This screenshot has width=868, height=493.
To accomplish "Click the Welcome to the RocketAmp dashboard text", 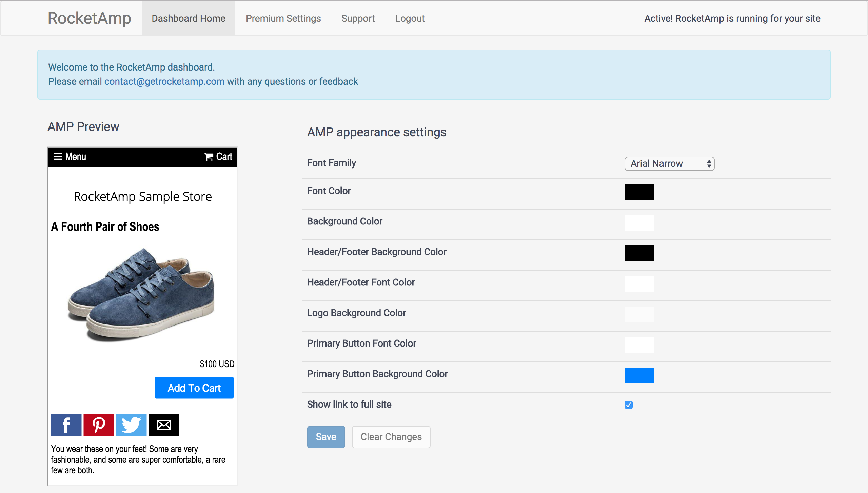I will (131, 67).
